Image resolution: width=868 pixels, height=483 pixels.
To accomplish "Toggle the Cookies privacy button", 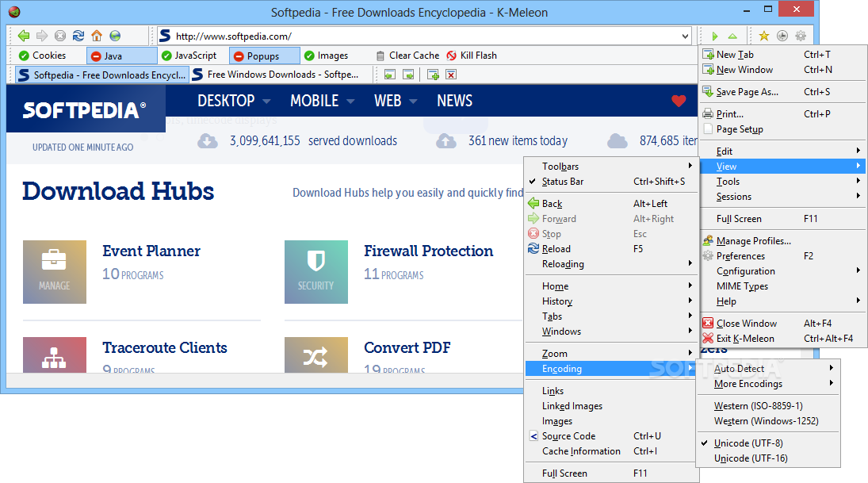I will point(43,56).
